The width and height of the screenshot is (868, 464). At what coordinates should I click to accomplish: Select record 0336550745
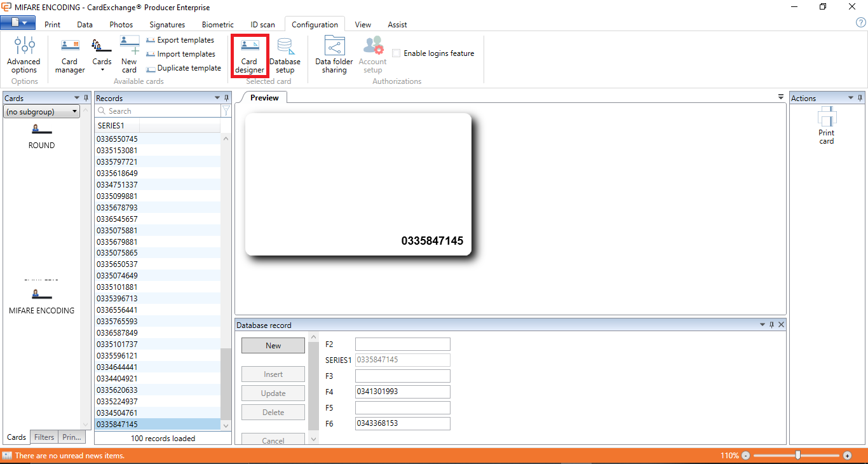[x=158, y=139]
